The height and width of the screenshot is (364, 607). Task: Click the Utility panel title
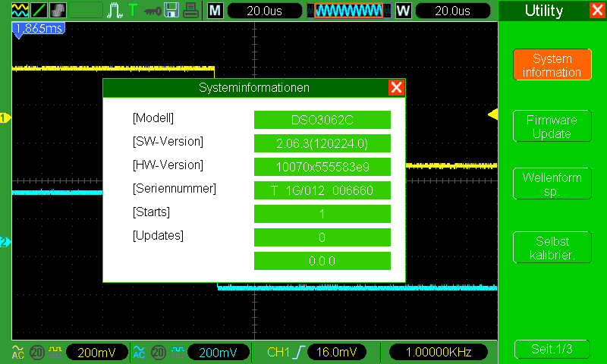[544, 11]
